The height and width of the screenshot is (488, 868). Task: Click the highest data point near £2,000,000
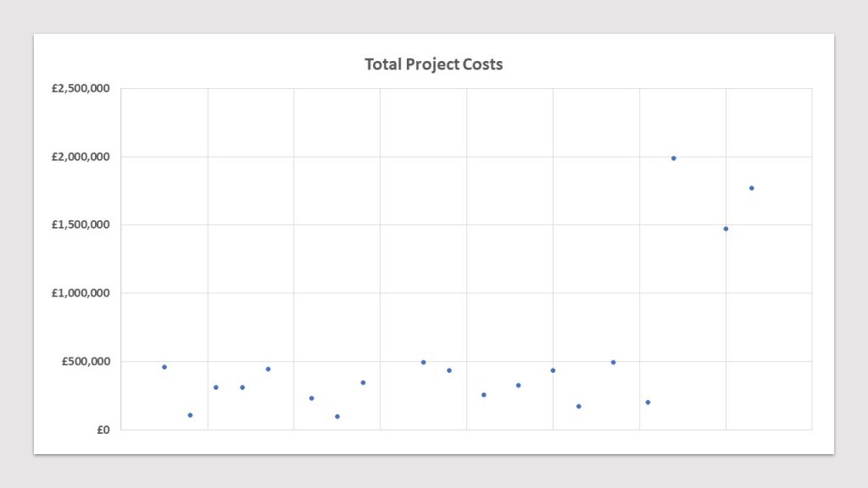tap(674, 158)
